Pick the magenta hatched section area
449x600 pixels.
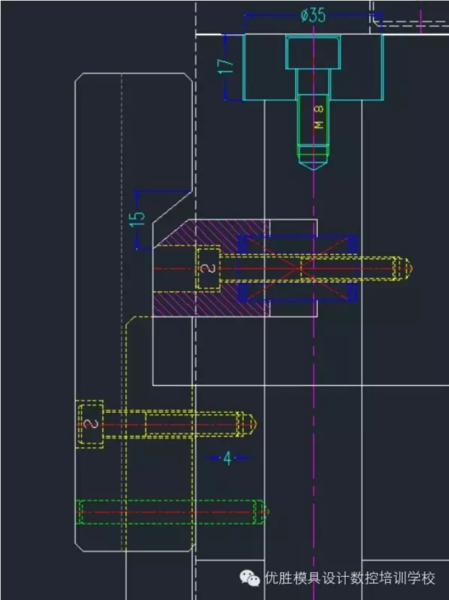(212, 268)
